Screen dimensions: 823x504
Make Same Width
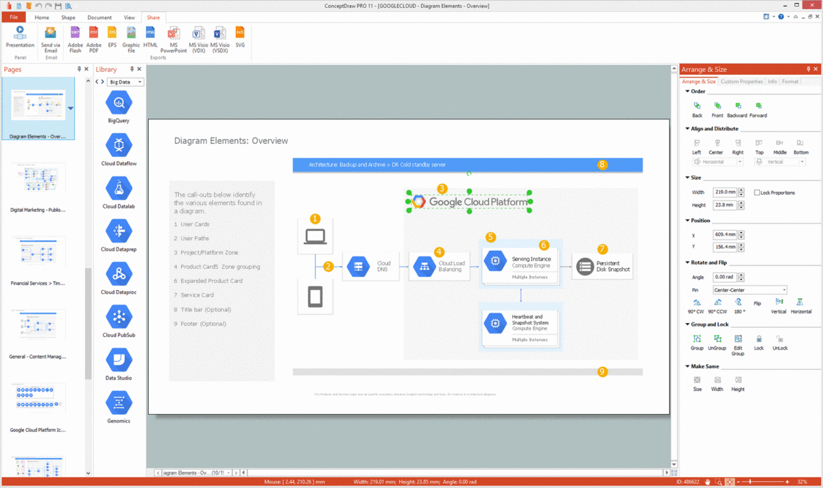(717, 383)
